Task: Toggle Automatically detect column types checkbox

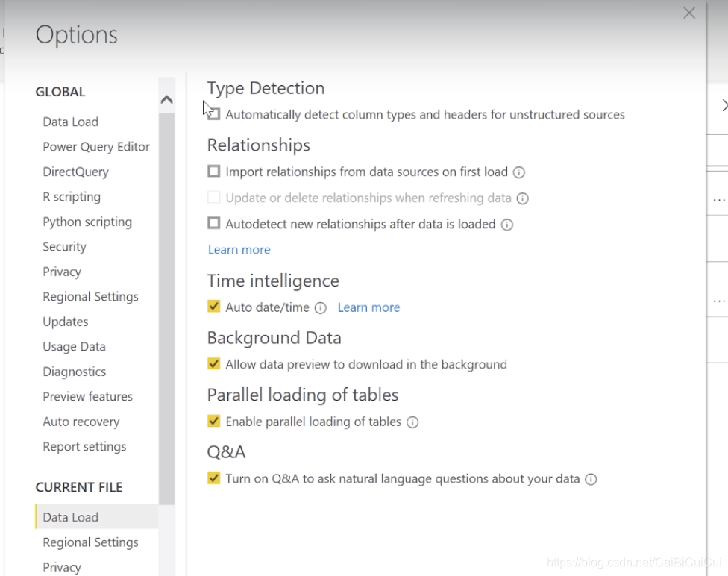Action: [213, 114]
